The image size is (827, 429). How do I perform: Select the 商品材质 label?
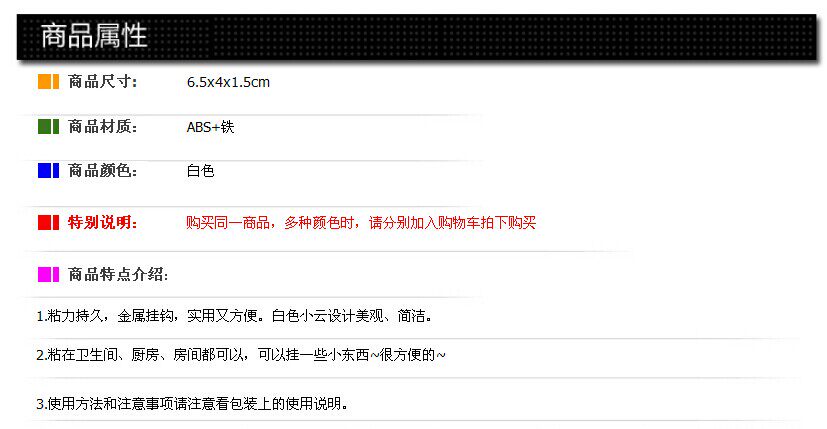click(x=103, y=127)
